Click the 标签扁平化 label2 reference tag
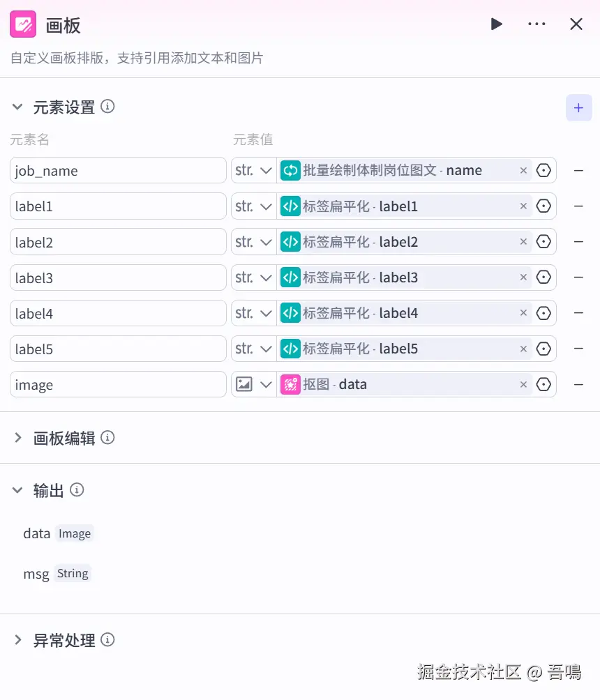The height and width of the screenshot is (700, 600). pos(398,242)
